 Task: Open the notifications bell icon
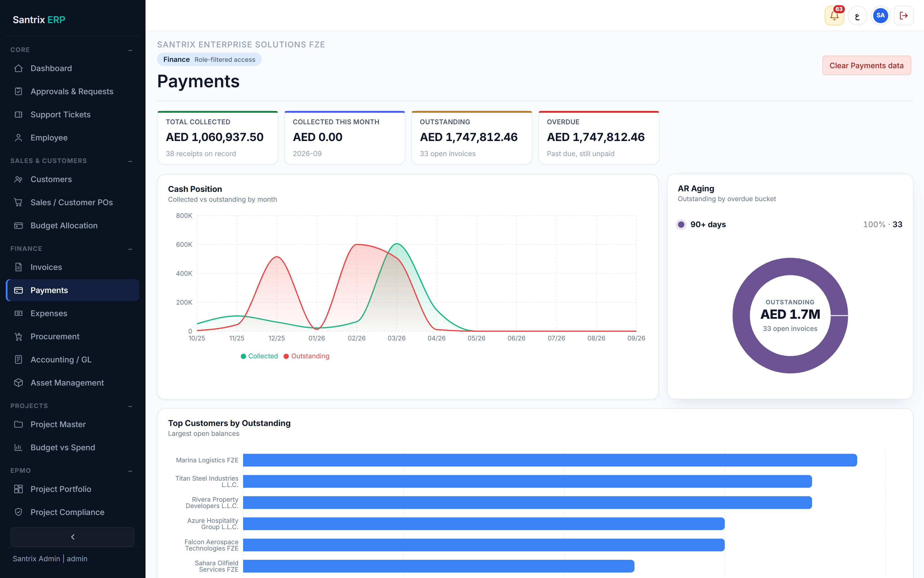coord(834,16)
